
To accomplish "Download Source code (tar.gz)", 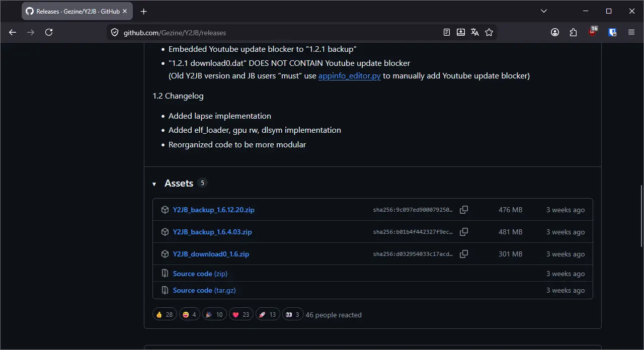I will [204, 290].
